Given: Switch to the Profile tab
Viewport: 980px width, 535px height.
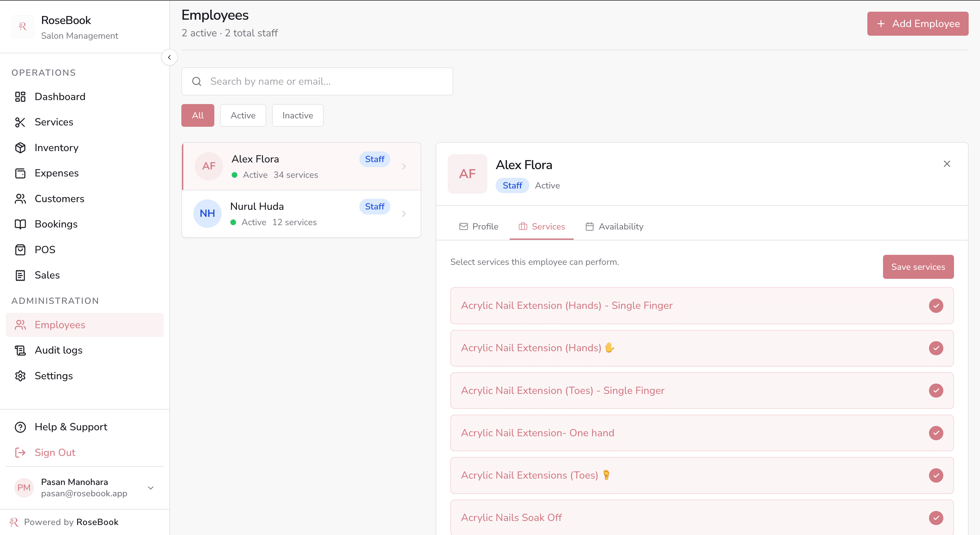Looking at the screenshot, I should 479,227.
